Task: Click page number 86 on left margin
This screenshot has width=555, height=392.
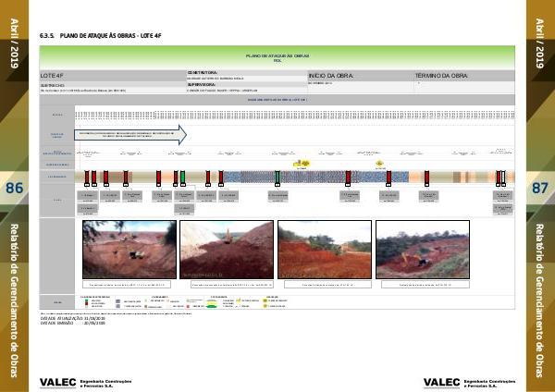Action: tap(15, 189)
